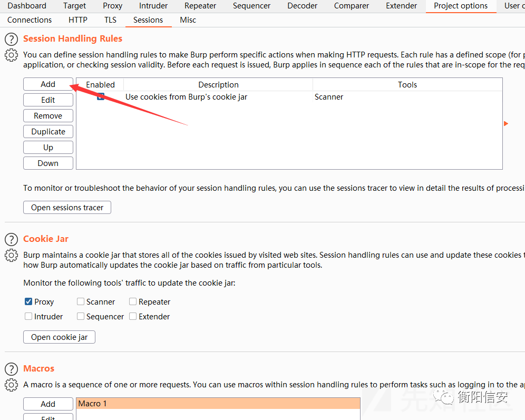Click the orange arrow beside rules table
Viewport: 525px width, 420px height.
click(x=506, y=124)
